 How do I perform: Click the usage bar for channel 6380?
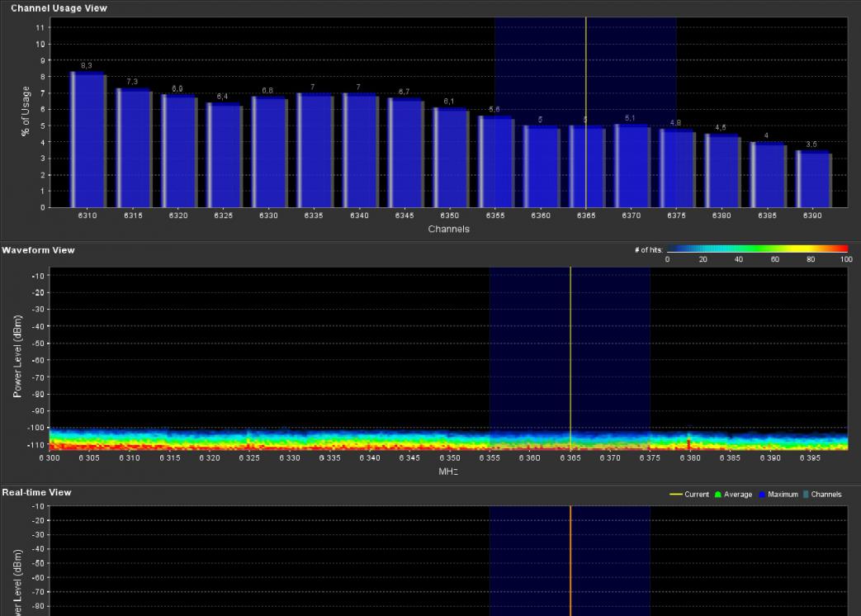(723, 171)
